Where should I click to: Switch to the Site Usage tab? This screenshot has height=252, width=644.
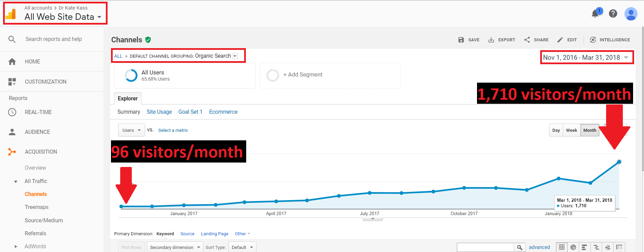click(159, 112)
